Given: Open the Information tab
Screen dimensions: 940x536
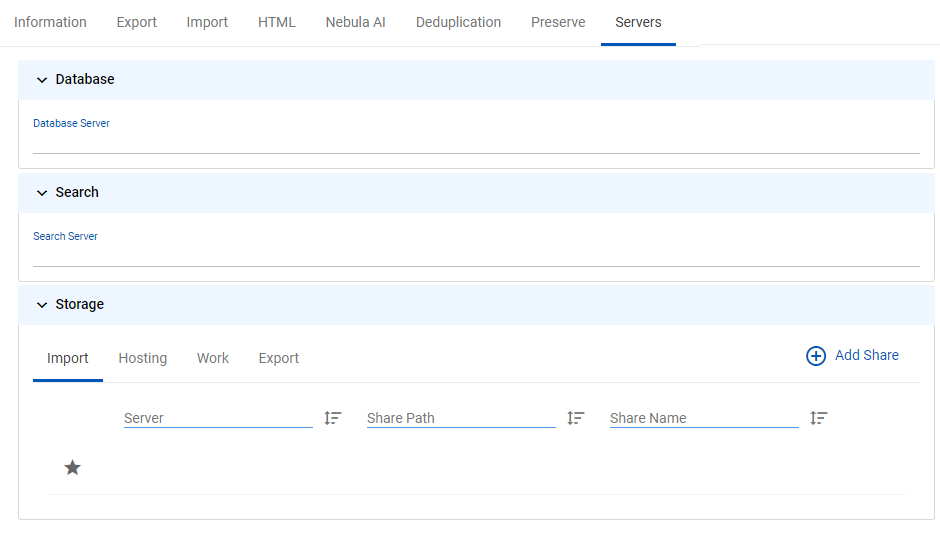Looking at the screenshot, I should (50, 22).
